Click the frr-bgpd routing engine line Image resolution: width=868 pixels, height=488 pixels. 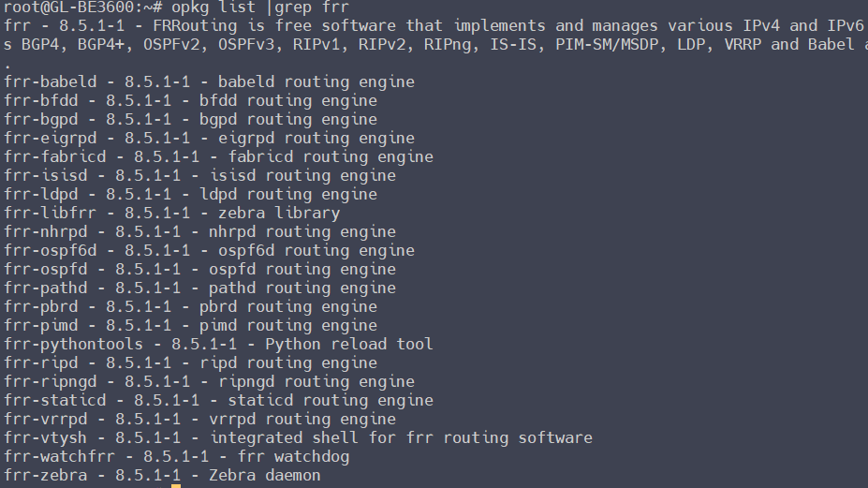[190, 119]
